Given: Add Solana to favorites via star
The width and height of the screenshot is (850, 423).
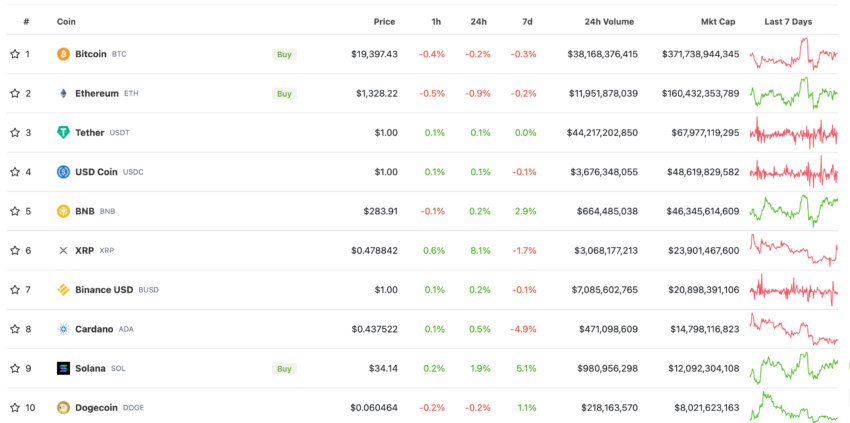Looking at the screenshot, I should pyautogui.click(x=15, y=368).
